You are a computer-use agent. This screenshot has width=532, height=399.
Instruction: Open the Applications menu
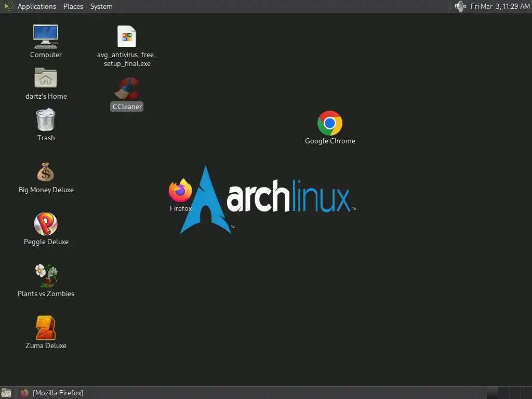pos(37,6)
